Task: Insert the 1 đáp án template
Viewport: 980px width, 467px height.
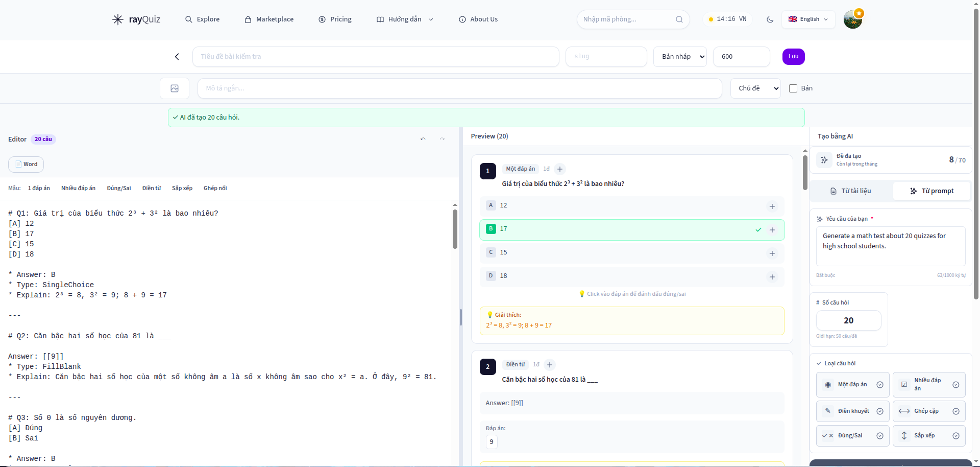Action: 39,189
